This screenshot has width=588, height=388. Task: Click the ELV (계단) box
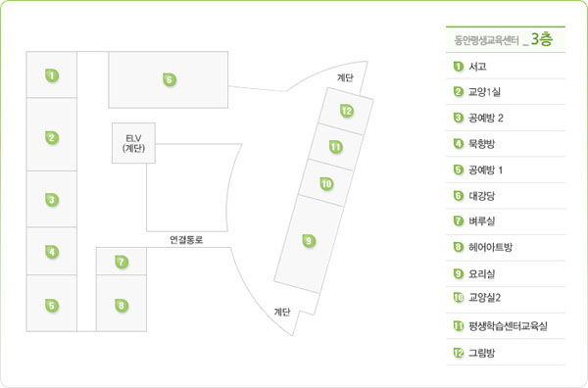tap(133, 143)
